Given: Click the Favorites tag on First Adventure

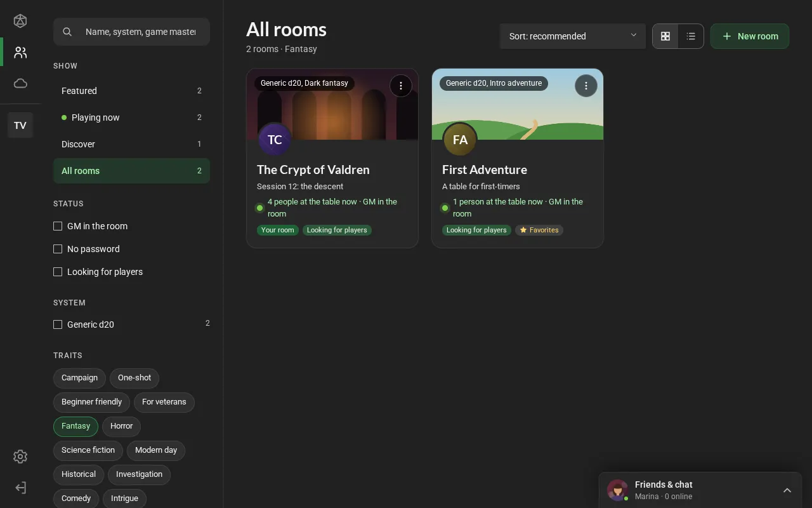Looking at the screenshot, I should click(539, 230).
